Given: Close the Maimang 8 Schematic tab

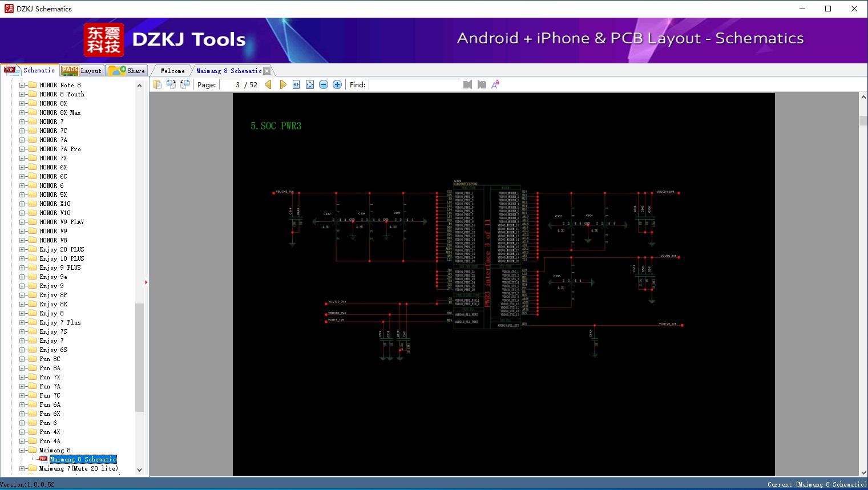Looking at the screenshot, I should pyautogui.click(x=267, y=71).
